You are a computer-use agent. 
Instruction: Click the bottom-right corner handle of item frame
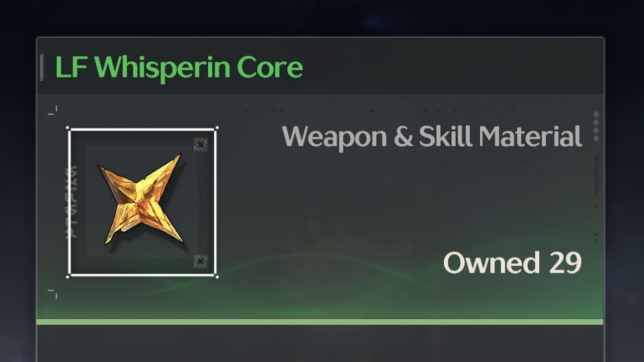tap(216, 276)
